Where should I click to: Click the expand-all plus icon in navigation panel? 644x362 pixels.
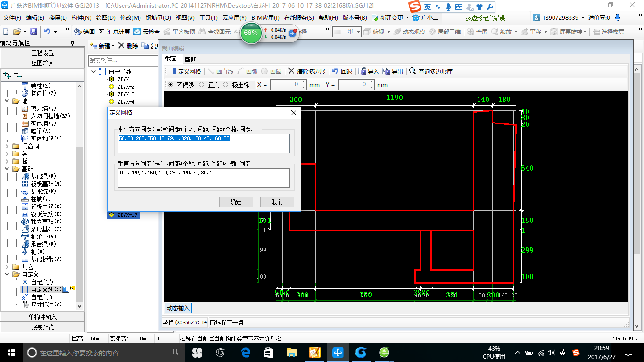click(7, 75)
